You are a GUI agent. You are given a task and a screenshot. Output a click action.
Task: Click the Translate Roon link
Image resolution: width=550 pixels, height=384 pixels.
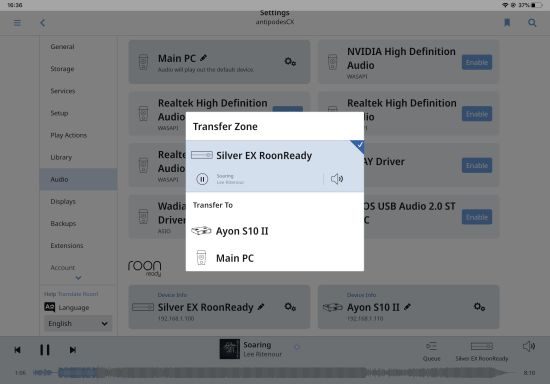coord(78,294)
